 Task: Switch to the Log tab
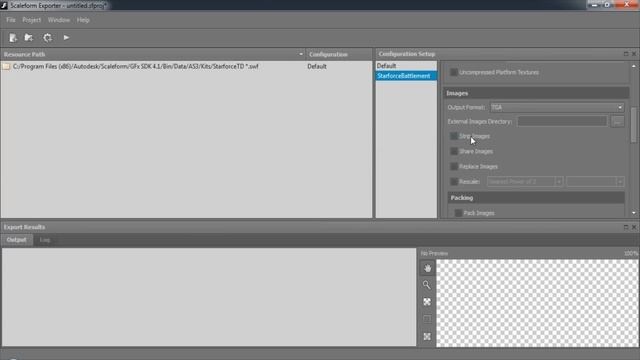pyautogui.click(x=45, y=240)
